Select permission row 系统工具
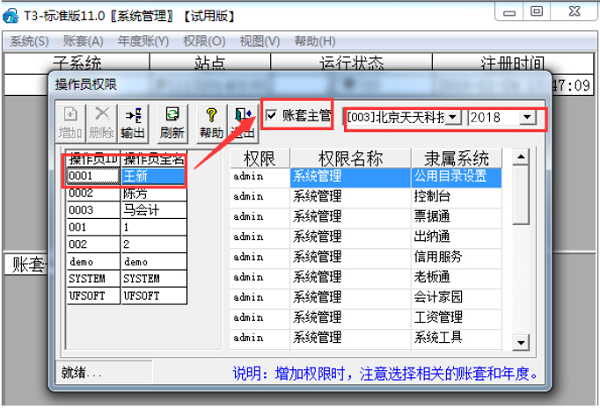This screenshot has height=408, width=600. click(x=365, y=338)
